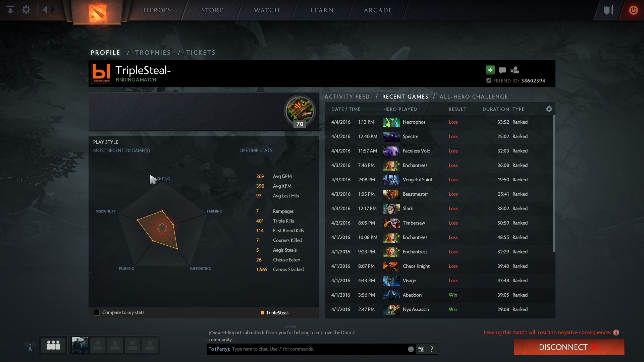Click the emoticon smiley in chat bar
644x362 pixels.
pos(411,349)
